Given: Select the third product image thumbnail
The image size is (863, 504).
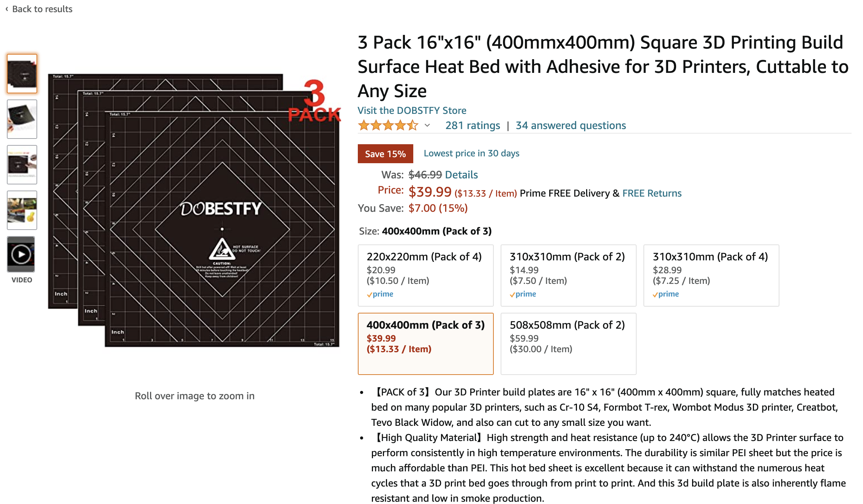Looking at the screenshot, I should click(x=22, y=165).
